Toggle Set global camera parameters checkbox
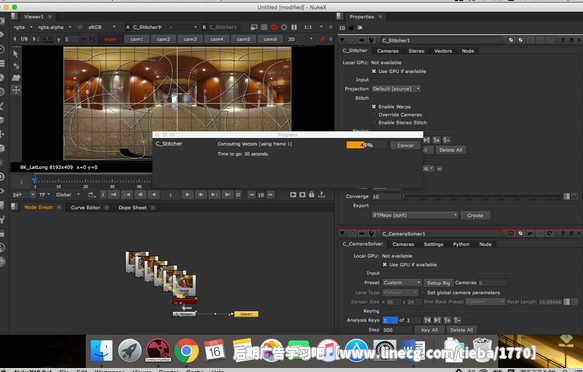Image resolution: width=583 pixels, height=372 pixels. click(x=423, y=292)
